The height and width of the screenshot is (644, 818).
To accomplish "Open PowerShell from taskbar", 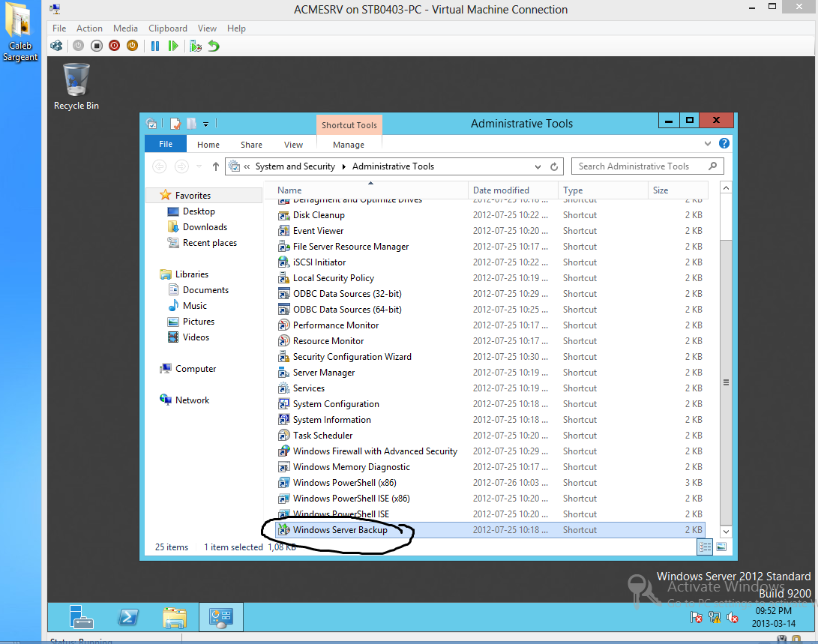I will pyautogui.click(x=127, y=618).
